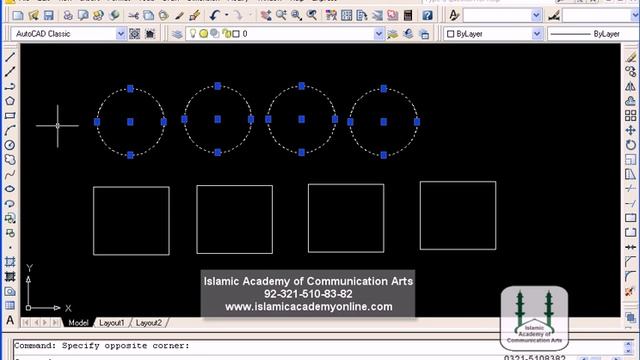640x360 pixels.
Task: Open the undo history dropdown arrow
Action: (x=227, y=16)
